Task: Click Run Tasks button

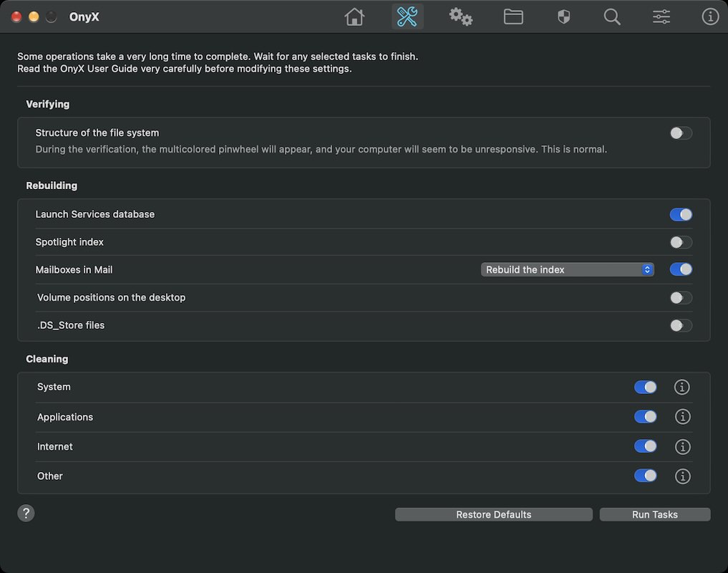Action: [x=655, y=514]
